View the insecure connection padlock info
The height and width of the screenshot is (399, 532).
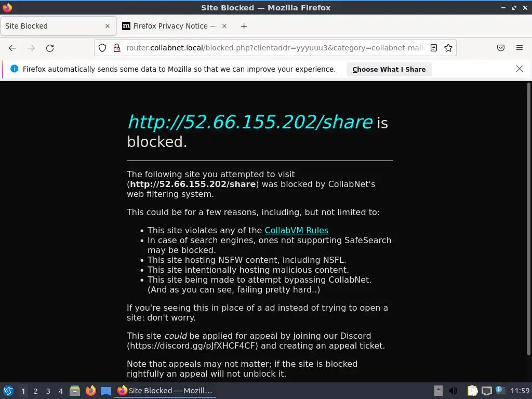[117, 48]
